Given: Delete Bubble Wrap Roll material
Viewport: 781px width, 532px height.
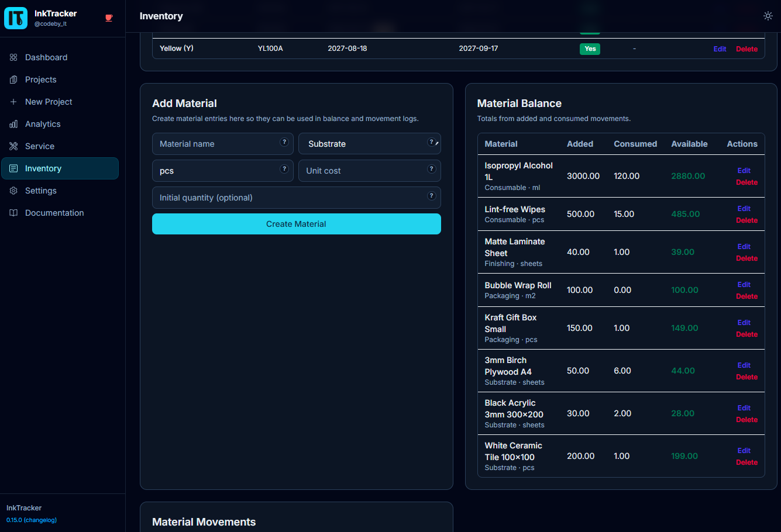Looking at the screenshot, I should [x=747, y=296].
